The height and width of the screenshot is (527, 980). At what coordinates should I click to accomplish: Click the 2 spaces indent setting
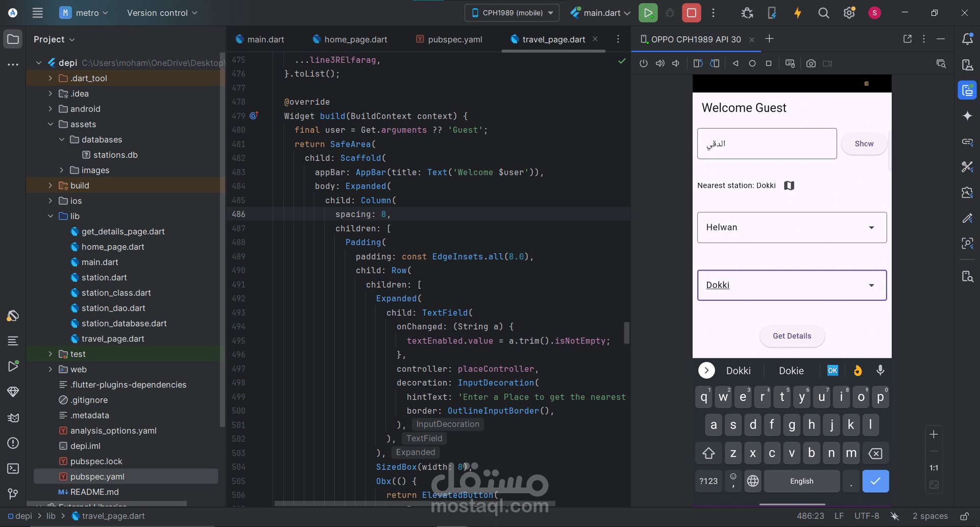[x=930, y=516]
